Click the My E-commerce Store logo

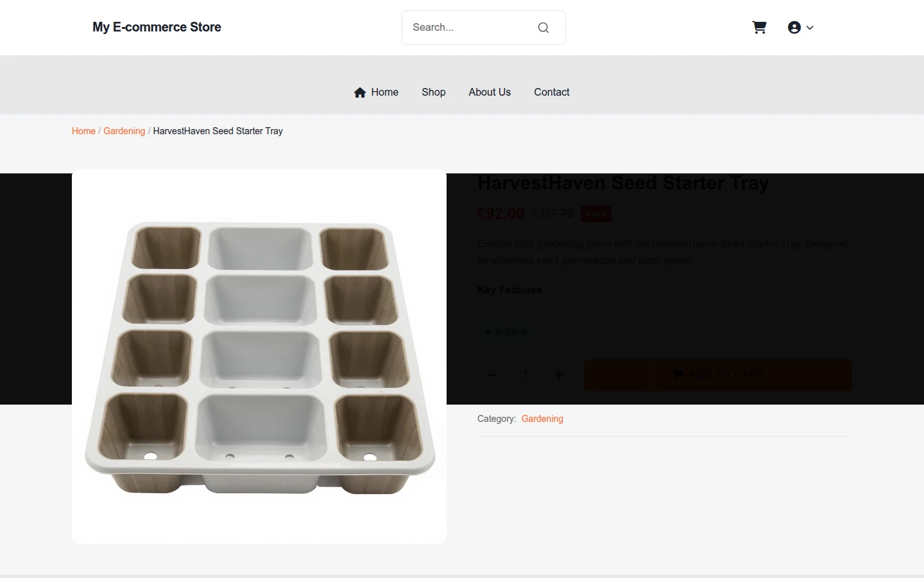point(157,27)
